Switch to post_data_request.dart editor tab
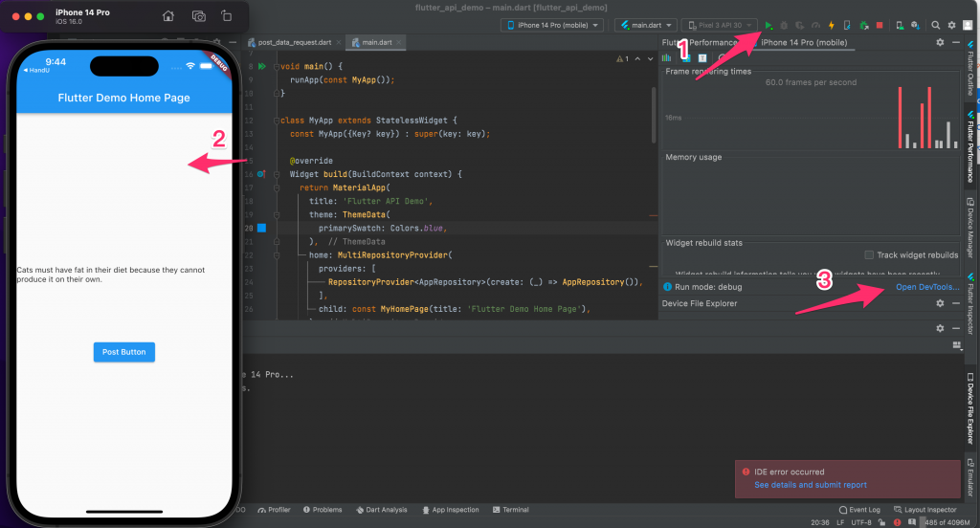This screenshot has height=528, width=980. click(295, 42)
